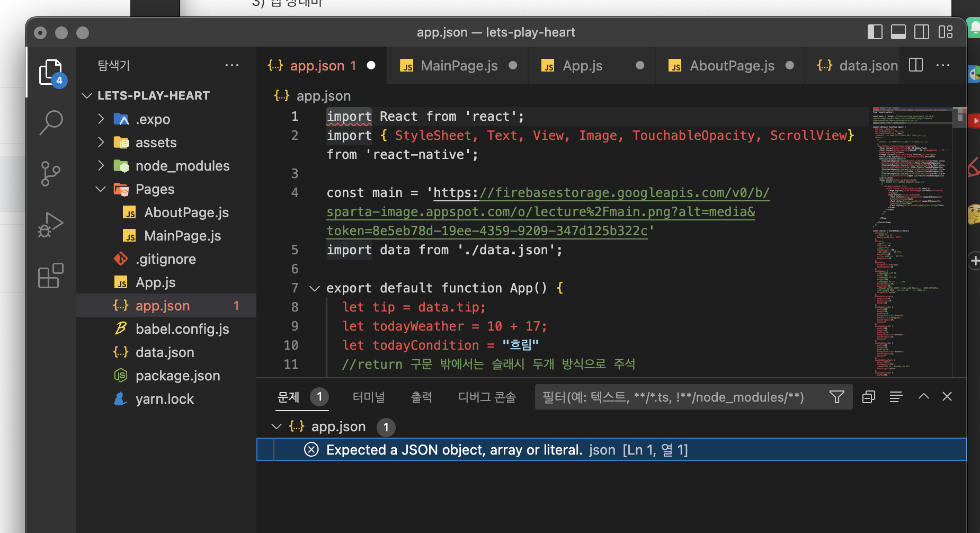Click line number 10 in the gutter
This screenshot has width=980, height=533.
click(291, 345)
